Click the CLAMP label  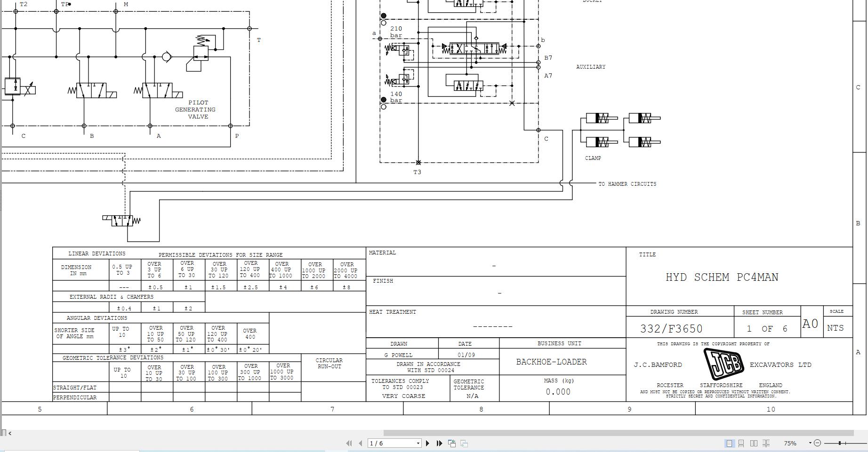click(x=593, y=158)
